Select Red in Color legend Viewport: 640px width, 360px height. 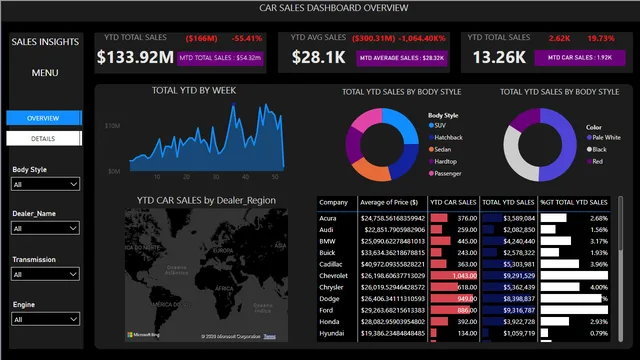pos(595,162)
